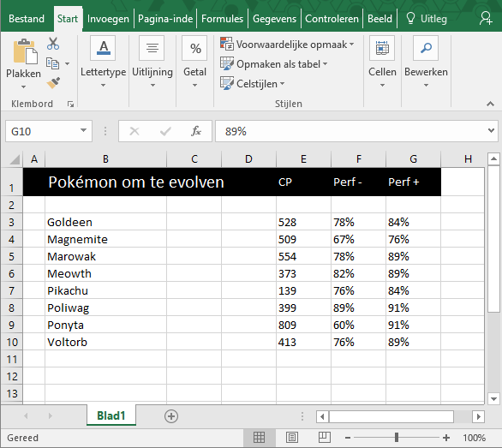Switch to Page Layout view icon
502x448 pixels.
292,438
